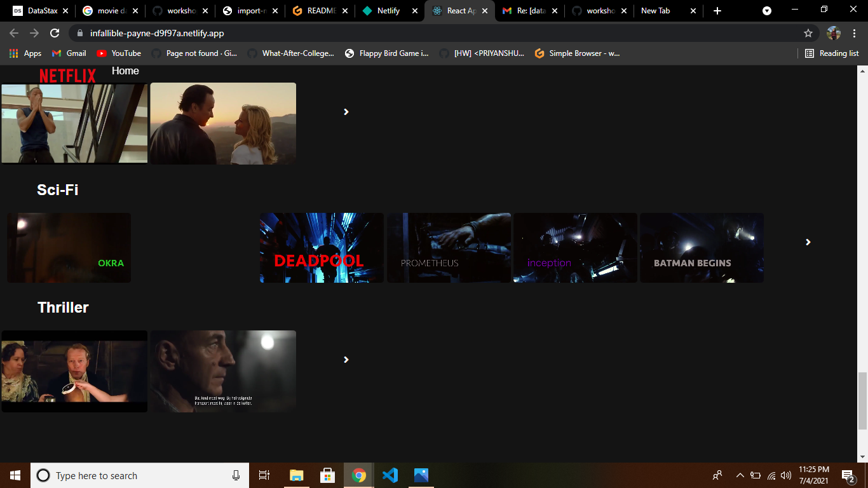Click the Home navigation link
Image resolution: width=868 pixels, height=488 pixels.
coord(125,71)
